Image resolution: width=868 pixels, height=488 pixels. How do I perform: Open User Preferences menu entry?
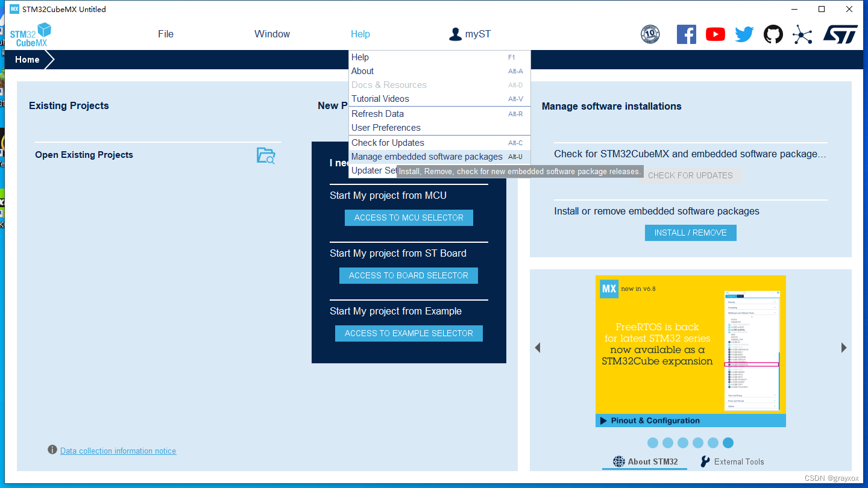click(x=439, y=128)
